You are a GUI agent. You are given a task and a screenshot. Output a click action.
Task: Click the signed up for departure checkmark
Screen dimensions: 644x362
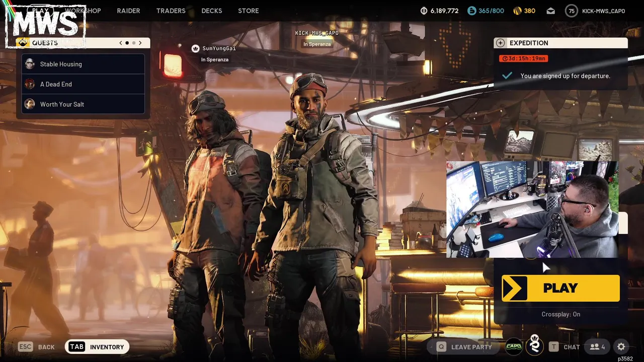click(507, 75)
